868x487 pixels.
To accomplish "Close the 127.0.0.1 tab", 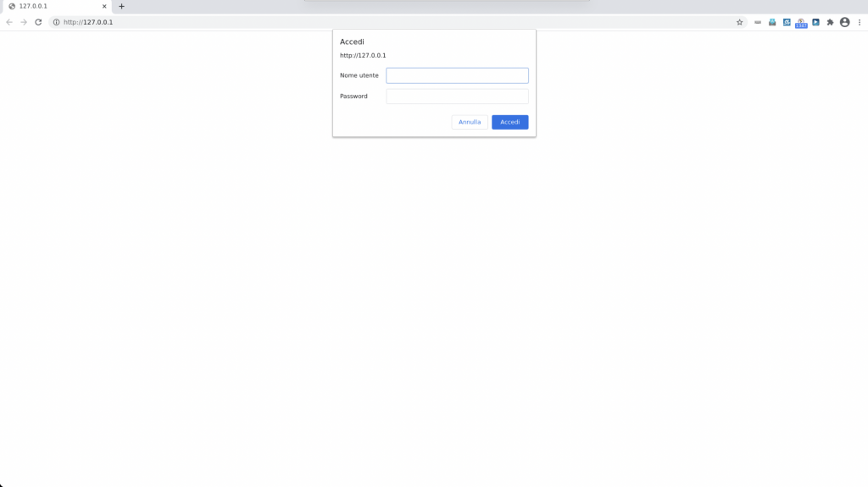I will pos(104,6).
